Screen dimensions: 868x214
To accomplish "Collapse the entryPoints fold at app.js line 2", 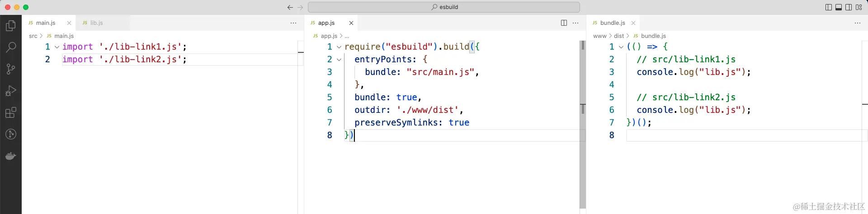I will coord(339,60).
